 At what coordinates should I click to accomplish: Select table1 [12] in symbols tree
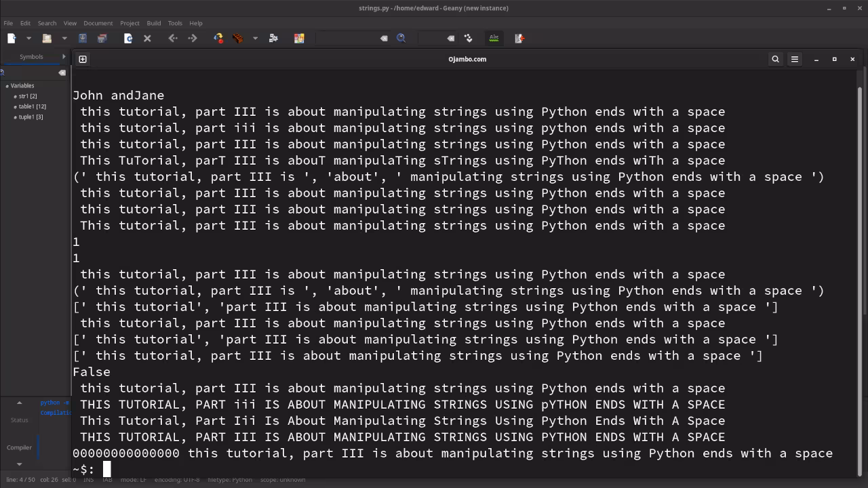(x=32, y=106)
